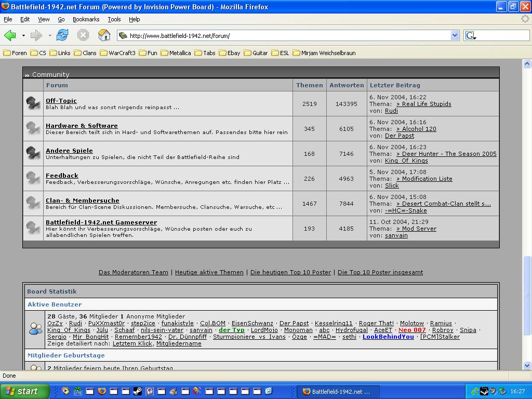Click the scrollbar down arrow
The image size is (532, 399).
(x=527, y=365)
